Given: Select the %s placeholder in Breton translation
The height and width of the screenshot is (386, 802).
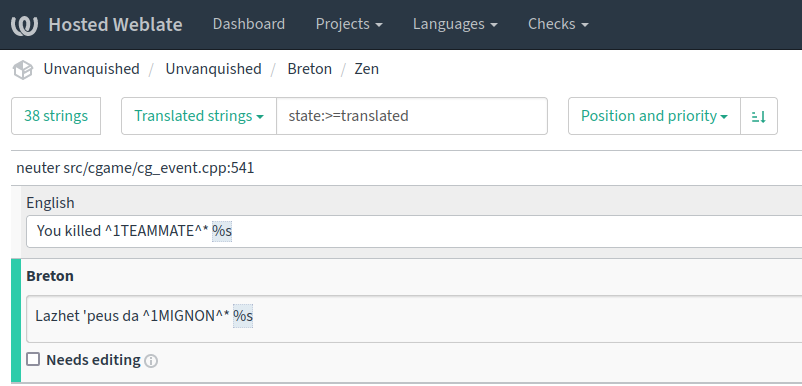Looking at the screenshot, I should click(243, 316).
